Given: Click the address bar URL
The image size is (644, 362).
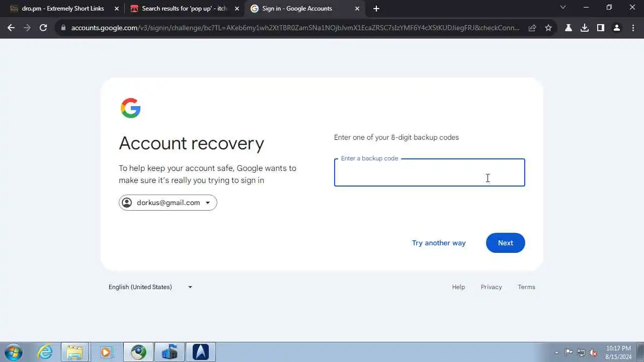Looking at the screenshot, I should (x=295, y=28).
